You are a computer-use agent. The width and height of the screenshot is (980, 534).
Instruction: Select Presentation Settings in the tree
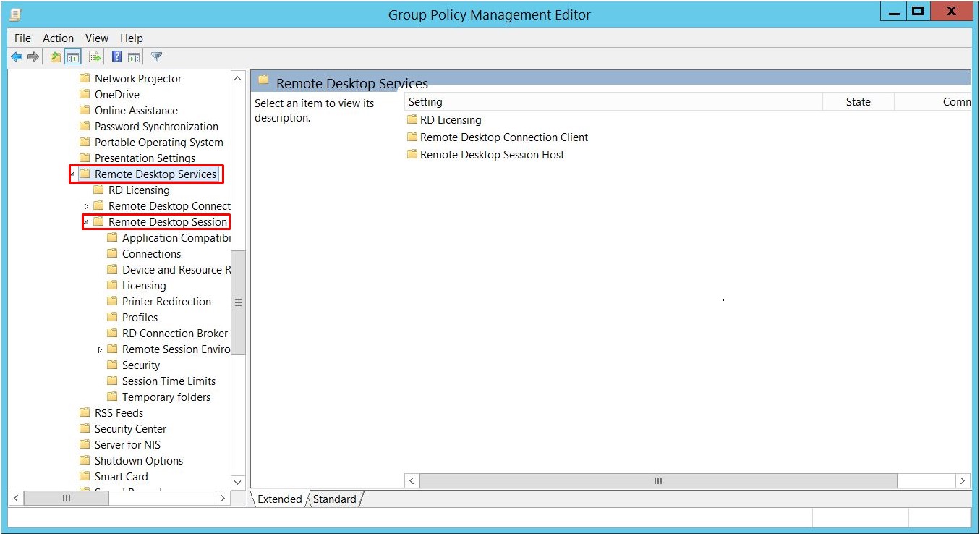(145, 158)
